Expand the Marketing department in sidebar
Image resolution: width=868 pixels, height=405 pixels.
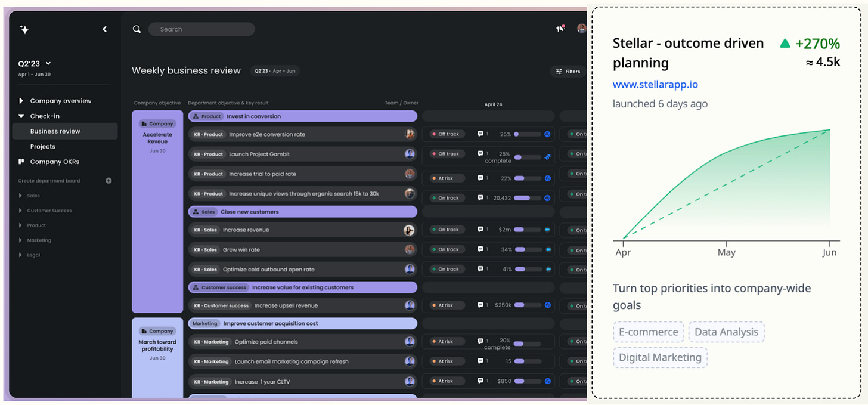tap(21, 240)
